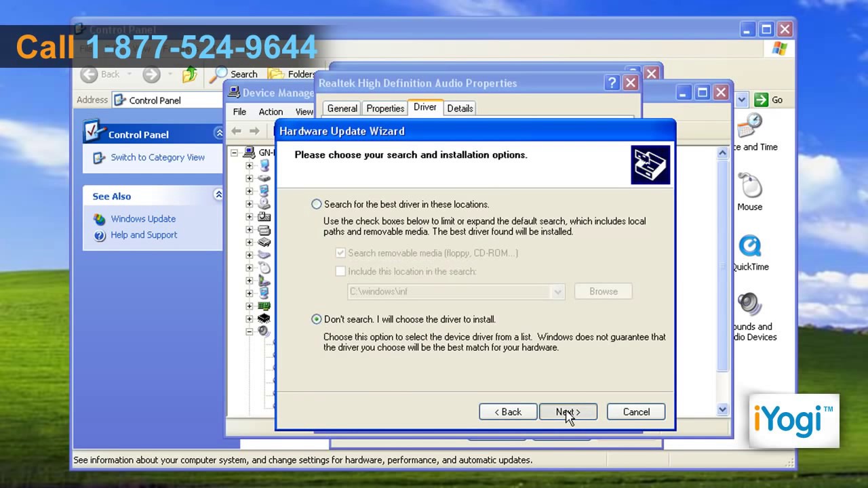Viewport: 868px width, 488px height.
Task: Select Search for the best driver radio button
Action: click(x=317, y=204)
